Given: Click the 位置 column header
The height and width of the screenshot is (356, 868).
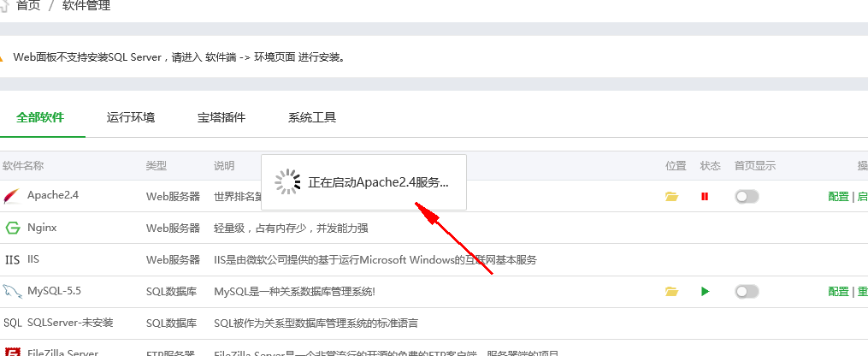Looking at the screenshot, I should pos(676,165).
